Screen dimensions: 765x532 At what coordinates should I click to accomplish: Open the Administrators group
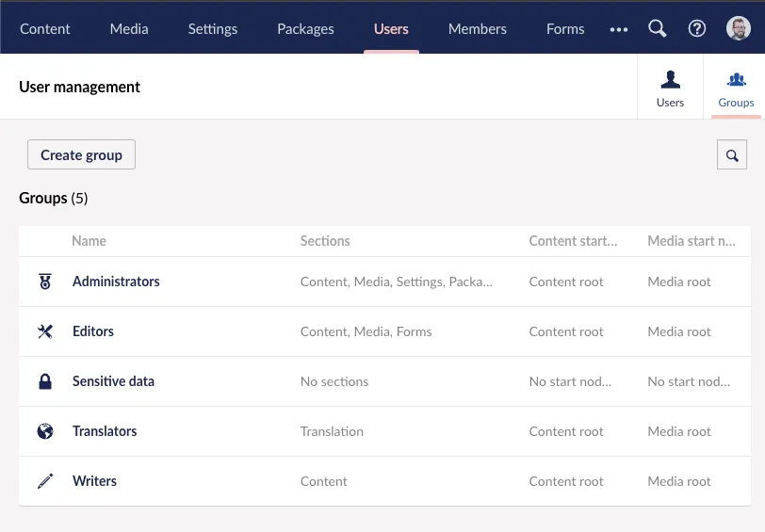[x=116, y=282]
